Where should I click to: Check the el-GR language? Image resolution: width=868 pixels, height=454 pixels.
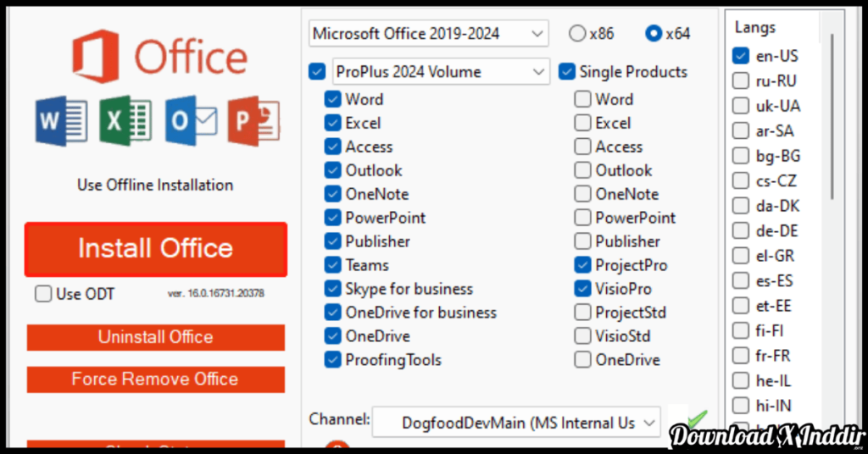pos(741,256)
